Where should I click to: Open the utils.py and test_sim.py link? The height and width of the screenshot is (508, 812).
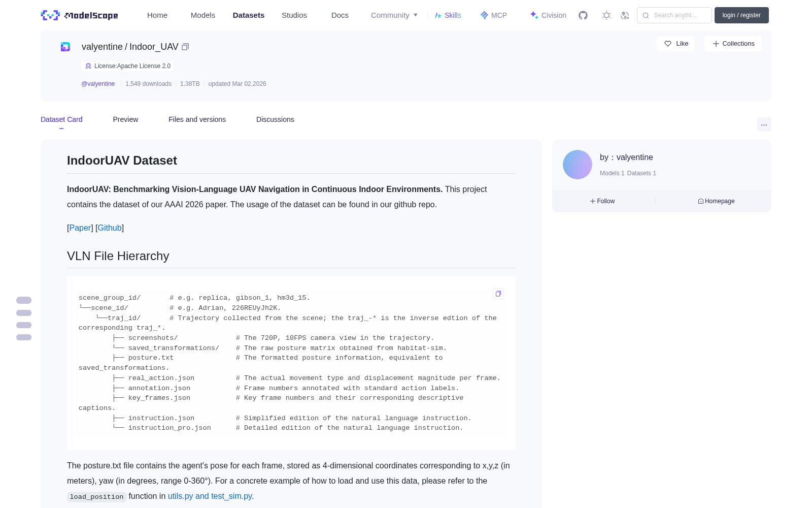210,496
